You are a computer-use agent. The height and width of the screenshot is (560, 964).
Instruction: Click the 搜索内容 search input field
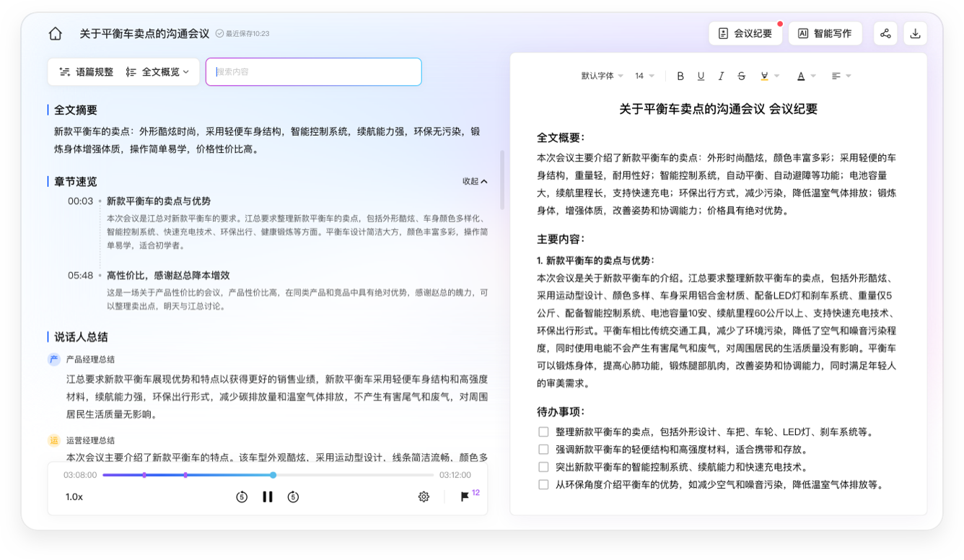point(313,71)
